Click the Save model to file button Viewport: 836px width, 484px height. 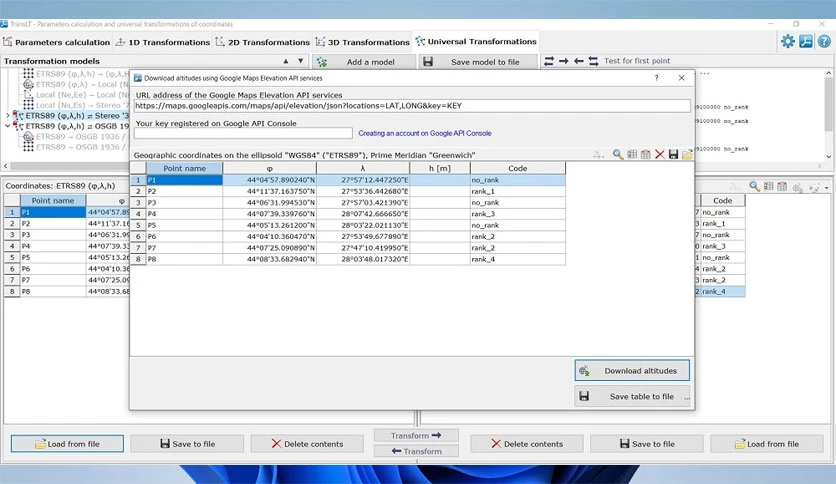tap(478, 62)
